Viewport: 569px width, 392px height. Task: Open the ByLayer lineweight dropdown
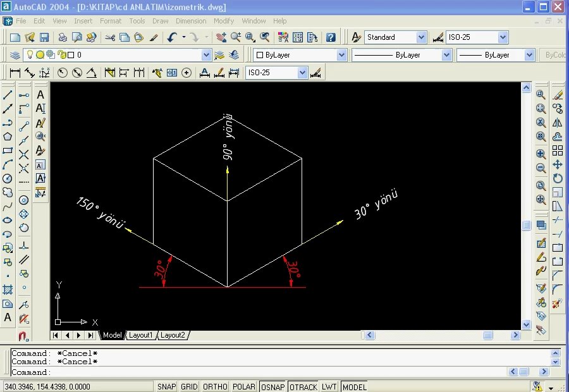click(529, 55)
